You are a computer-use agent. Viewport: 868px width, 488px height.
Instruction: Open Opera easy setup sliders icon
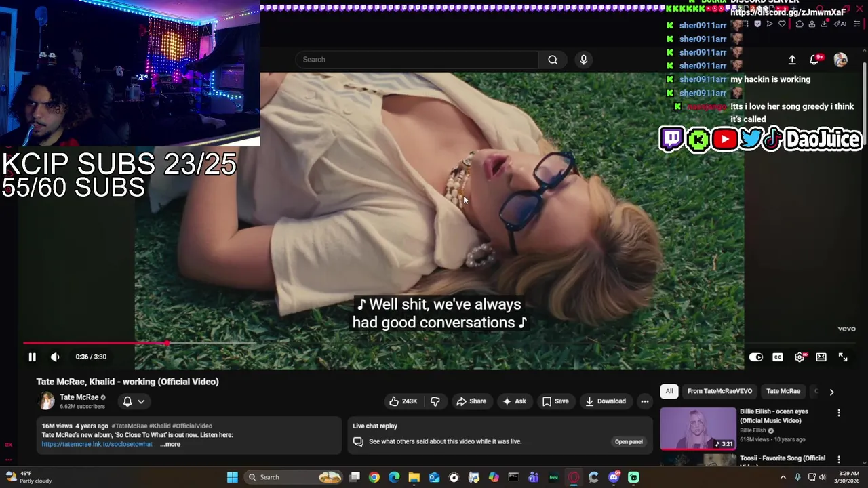coord(856,24)
